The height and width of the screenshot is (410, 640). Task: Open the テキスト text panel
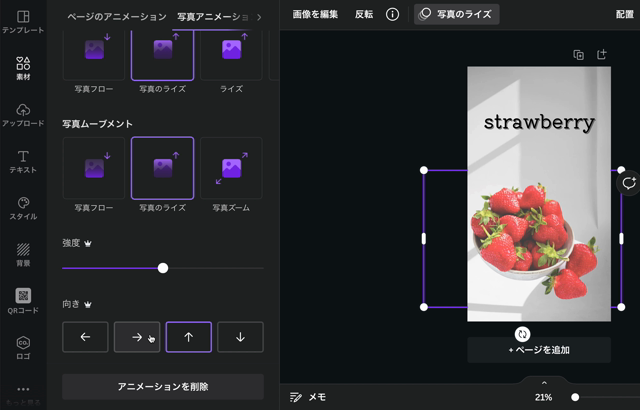point(23,162)
